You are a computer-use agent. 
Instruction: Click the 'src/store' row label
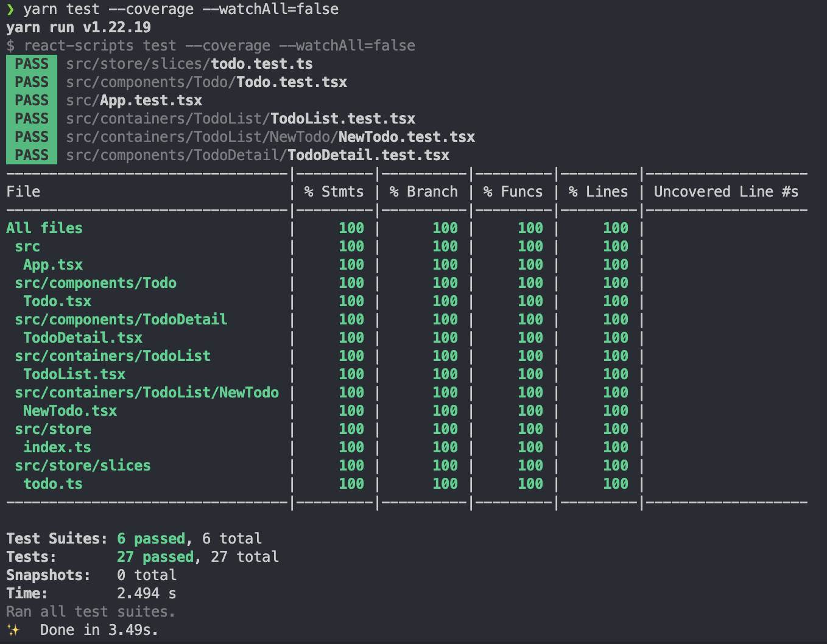coord(53,429)
